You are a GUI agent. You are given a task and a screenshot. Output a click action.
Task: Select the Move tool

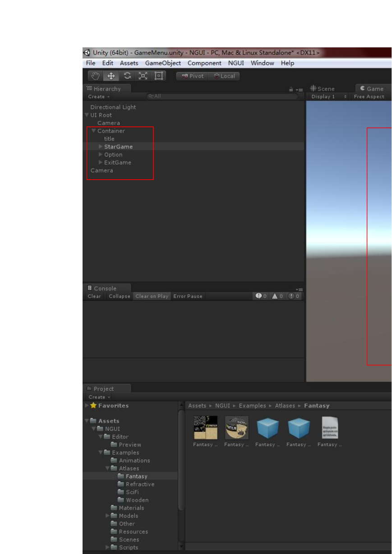point(111,76)
